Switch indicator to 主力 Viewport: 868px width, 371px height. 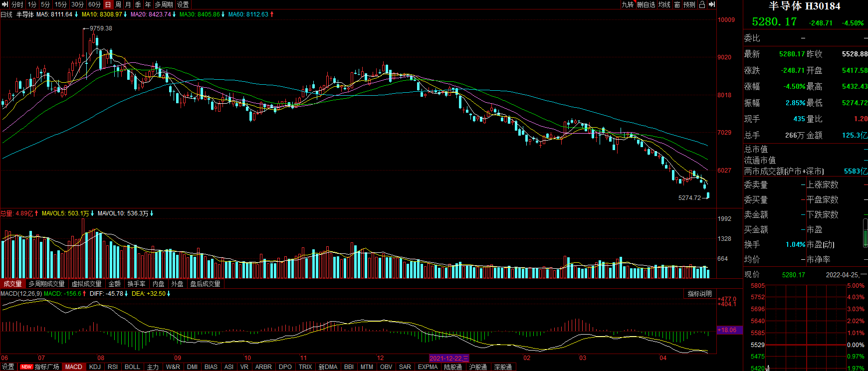pos(153,367)
